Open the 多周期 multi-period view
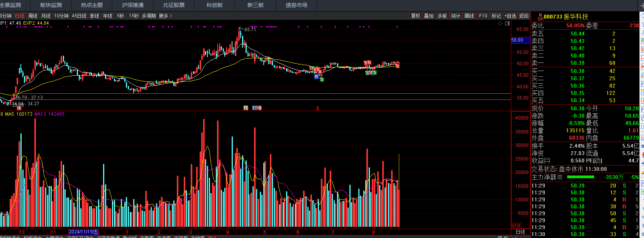Viewport: 644px width, 238px height. (149, 16)
